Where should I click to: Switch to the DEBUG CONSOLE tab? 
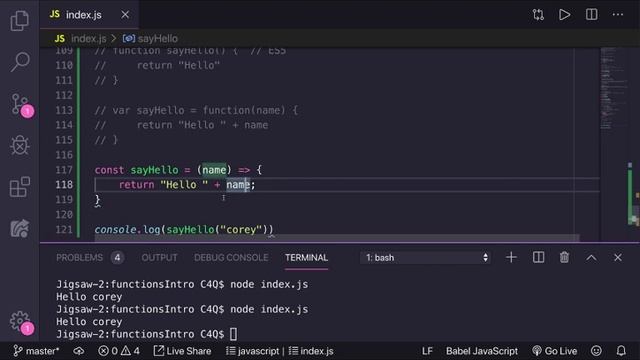(x=231, y=258)
